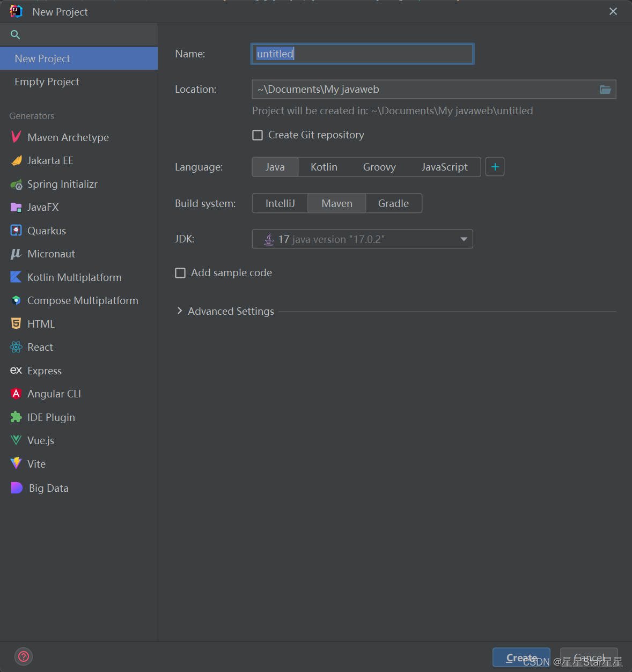This screenshot has height=672, width=632.
Task: Select React text label
Action: tap(40, 347)
